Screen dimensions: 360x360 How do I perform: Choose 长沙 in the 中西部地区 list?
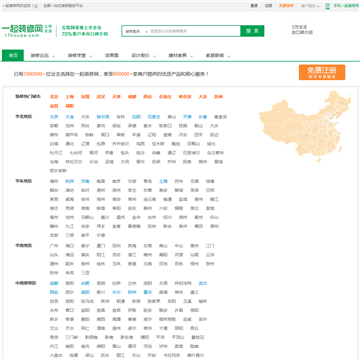[116, 292]
